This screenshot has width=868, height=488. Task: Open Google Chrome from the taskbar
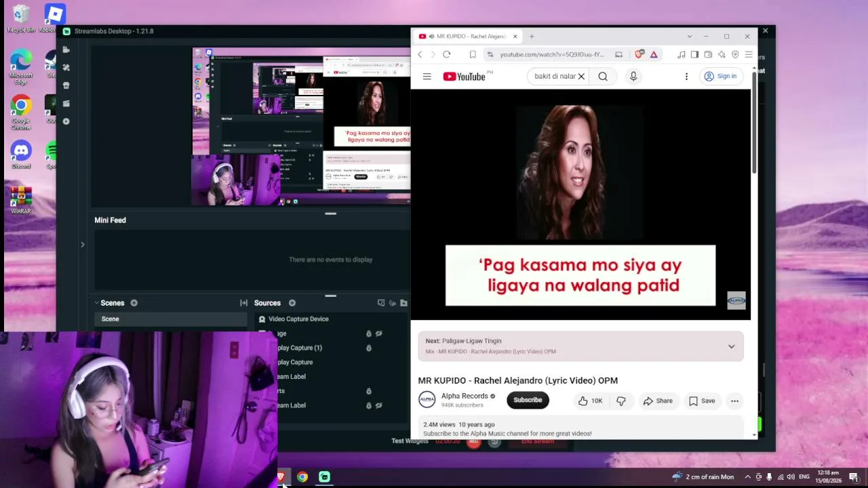tap(302, 477)
